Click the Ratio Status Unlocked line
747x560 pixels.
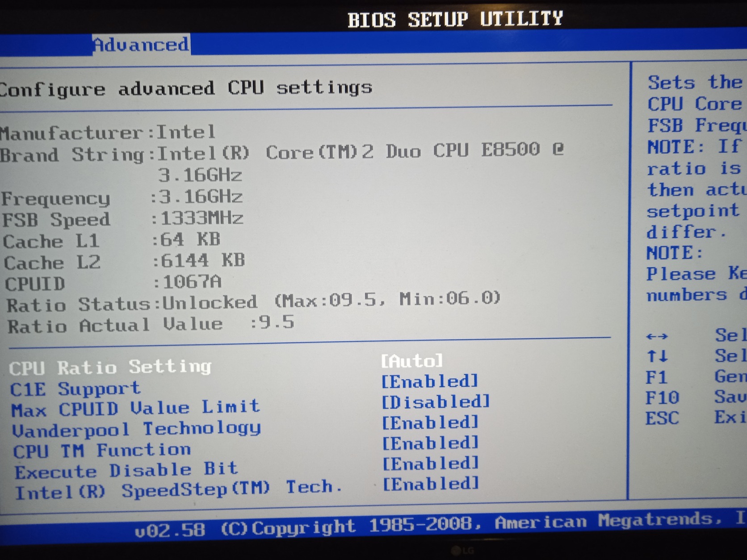tap(253, 302)
